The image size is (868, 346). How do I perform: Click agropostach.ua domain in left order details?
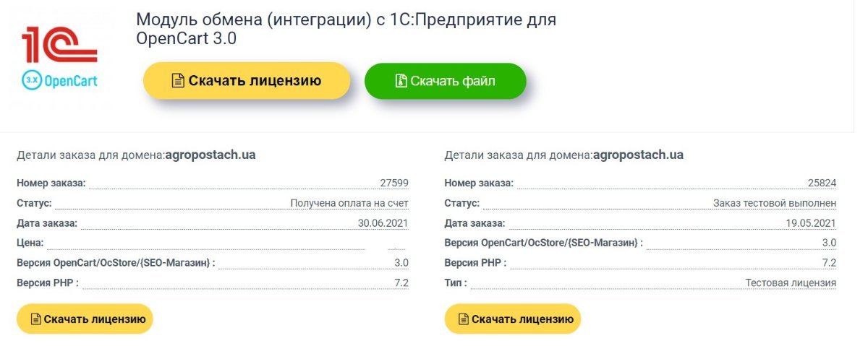210,155
